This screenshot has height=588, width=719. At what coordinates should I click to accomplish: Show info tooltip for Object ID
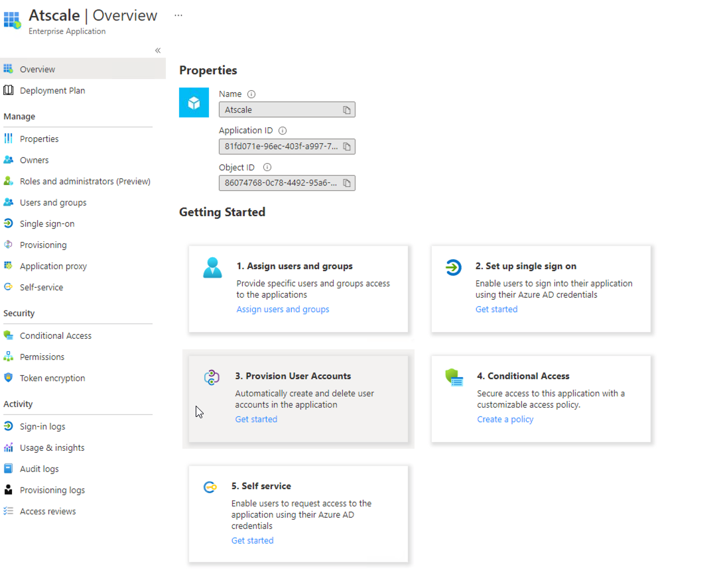click(x=267, y=167)
